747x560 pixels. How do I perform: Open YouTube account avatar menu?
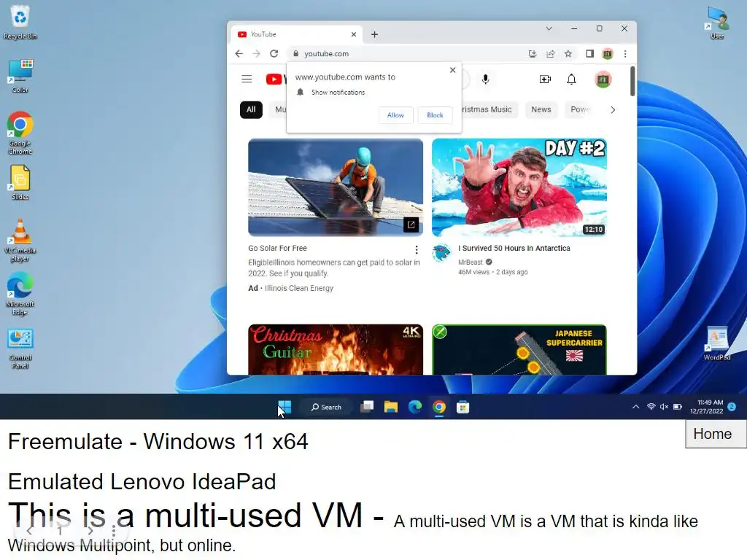click(603, 79)
